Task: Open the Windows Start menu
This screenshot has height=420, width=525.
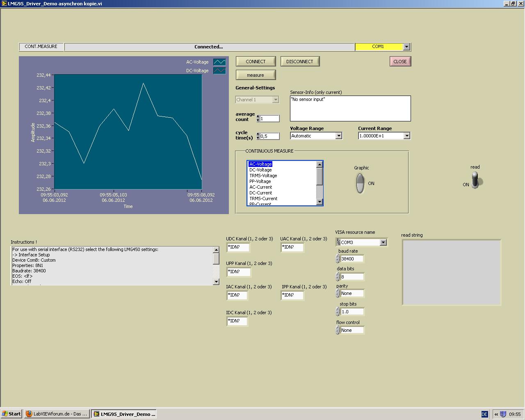Action: [11, 414]
